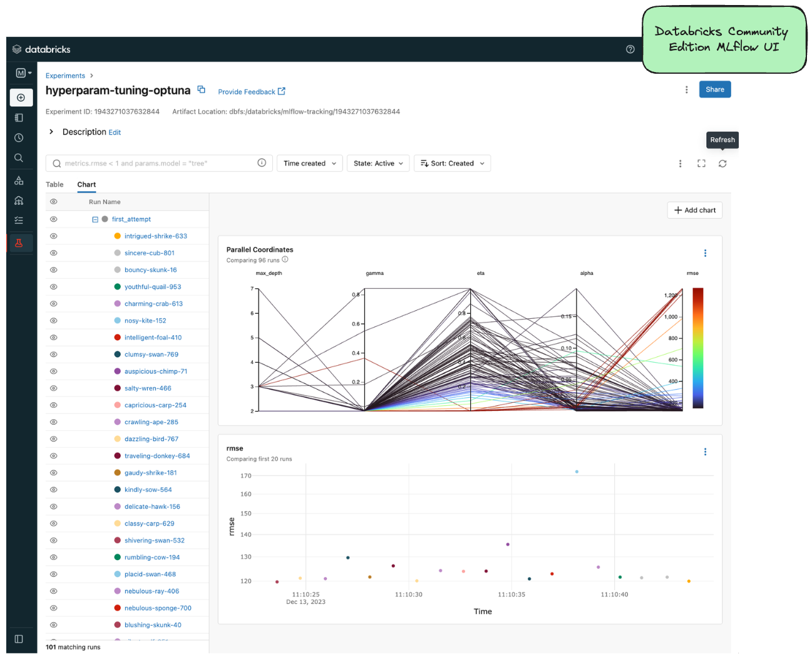Show search syntax info icon in filter box

point(262,163)
